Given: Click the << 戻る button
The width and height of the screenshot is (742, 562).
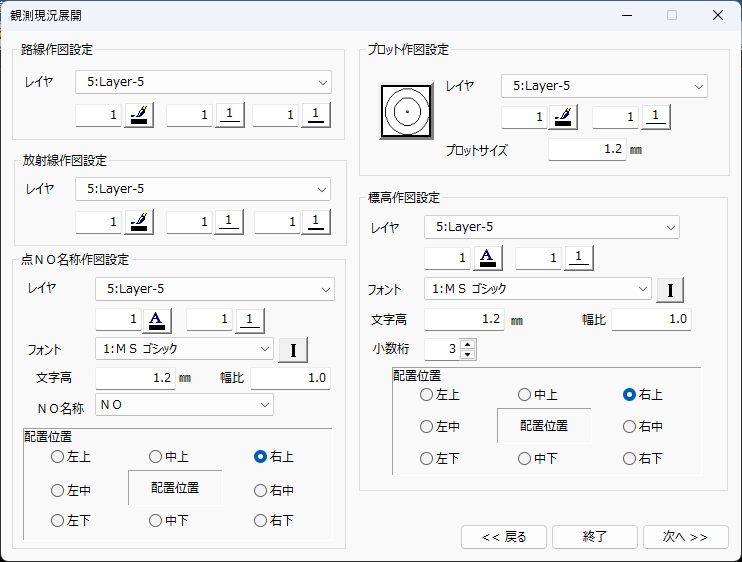Looking at the screenshot, I should pos(503,537).
